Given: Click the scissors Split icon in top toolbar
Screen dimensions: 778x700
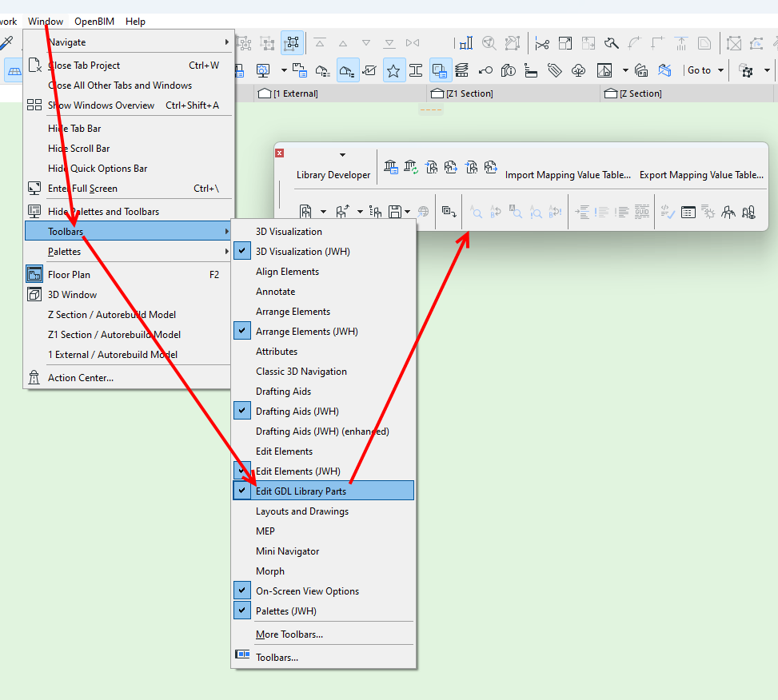Looking at the screenshot, I should click(542, 44).
